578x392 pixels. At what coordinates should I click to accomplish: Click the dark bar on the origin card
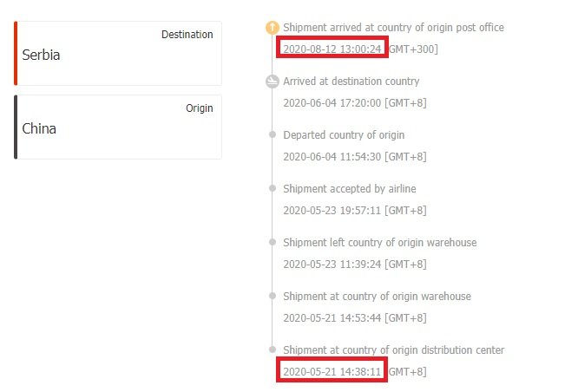(16, 127)
